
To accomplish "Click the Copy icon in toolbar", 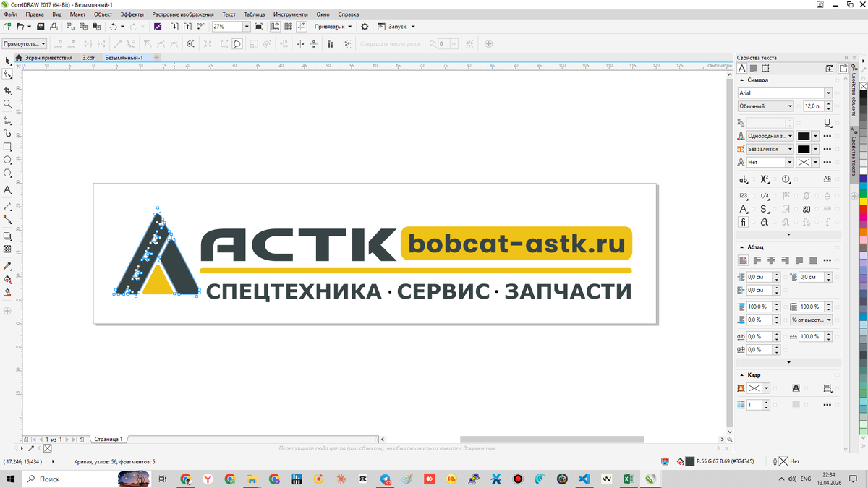I will [x=84, y=27].
